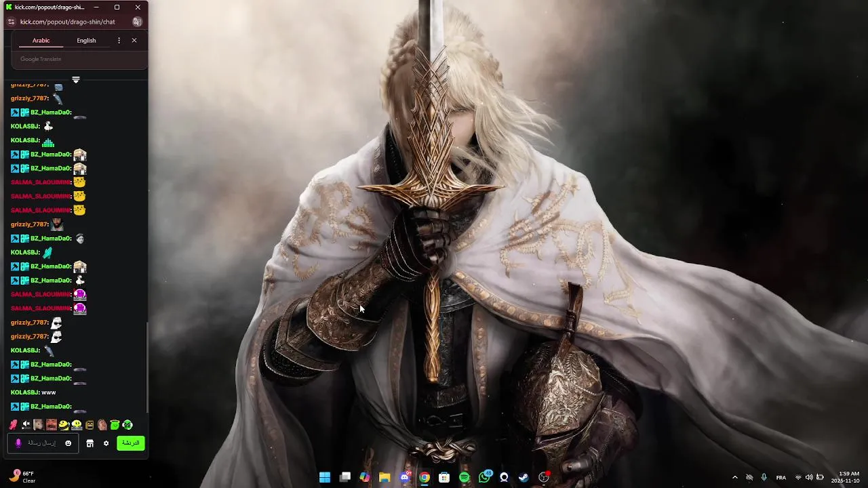Viewport: 868px width, 488px height.
Task: Open Microsoft Store from the taskbar
Action: pos(444,477)
